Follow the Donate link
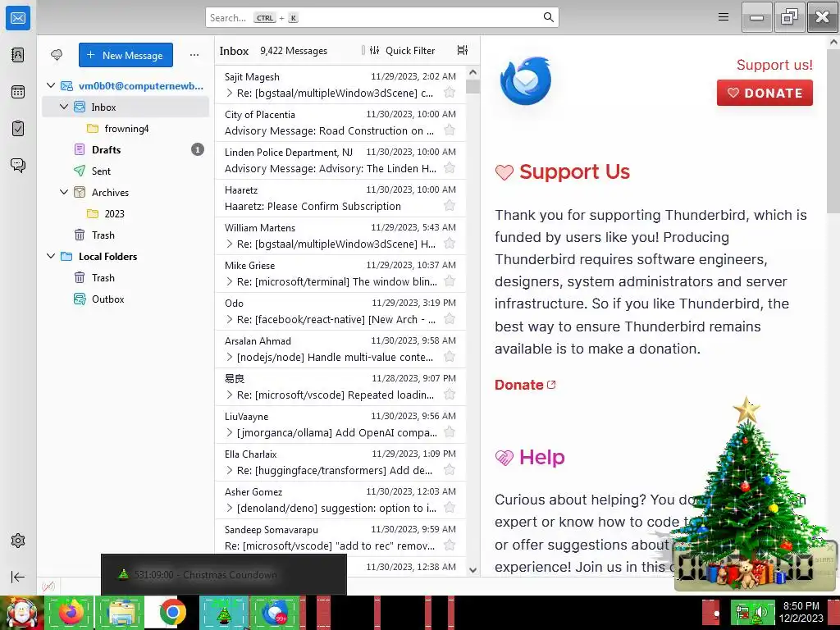The image size is (840, 630). [x=525, y=385]
